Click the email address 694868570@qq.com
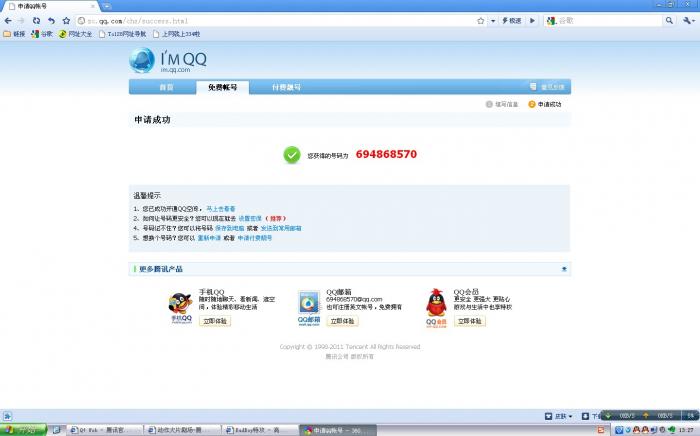 coord(354,299)
